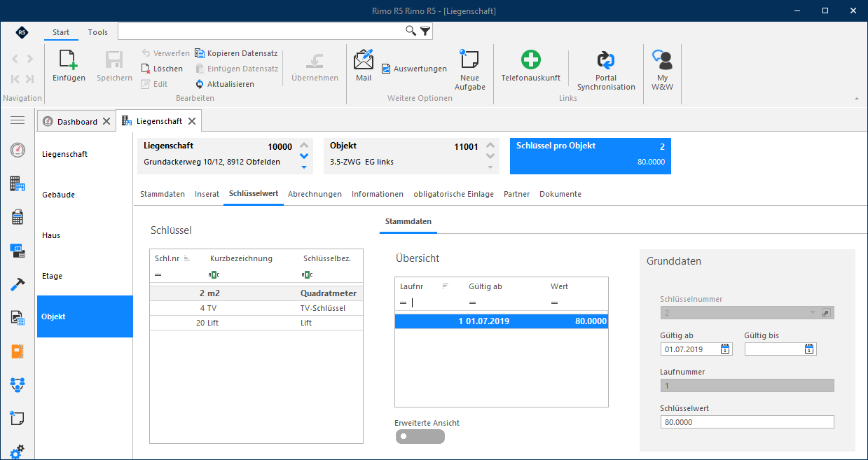Toggle the Erweiterte Ansicht switch
The height and width of the screenshot is (460, 868).
pos(420,436)
